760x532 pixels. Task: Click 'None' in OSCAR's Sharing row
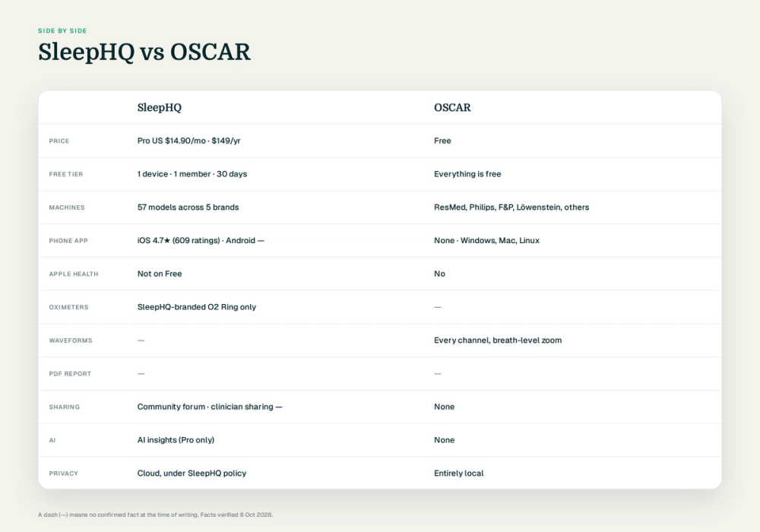click(x=445, y=407)
